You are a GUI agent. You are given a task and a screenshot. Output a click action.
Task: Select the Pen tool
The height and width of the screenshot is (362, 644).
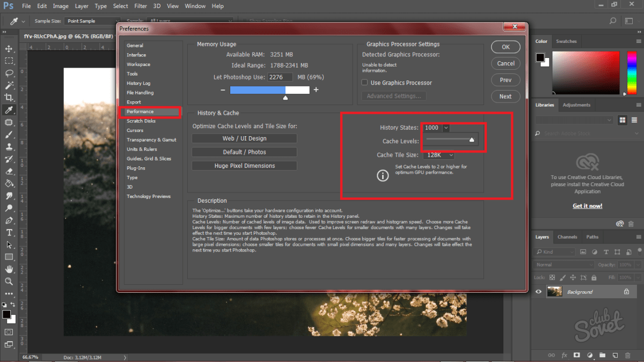pos(9,220)
